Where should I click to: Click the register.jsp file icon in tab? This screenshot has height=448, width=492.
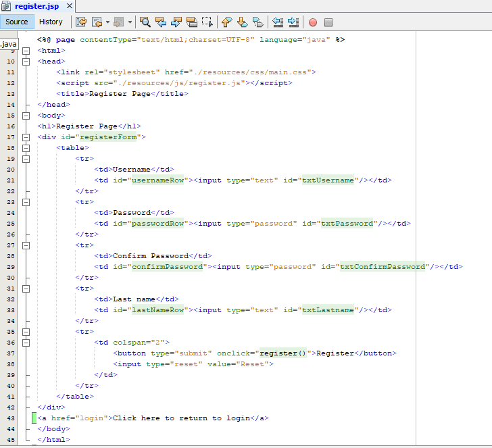click(6, 6)
